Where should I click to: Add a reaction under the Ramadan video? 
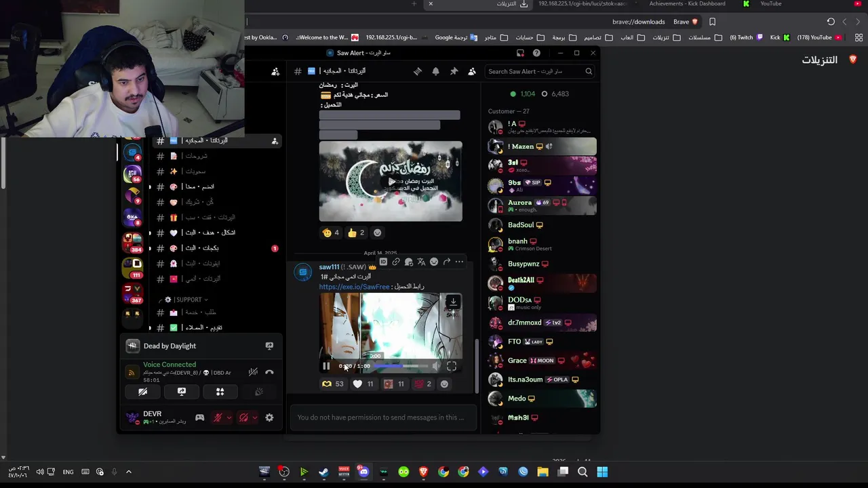point(378,232)
